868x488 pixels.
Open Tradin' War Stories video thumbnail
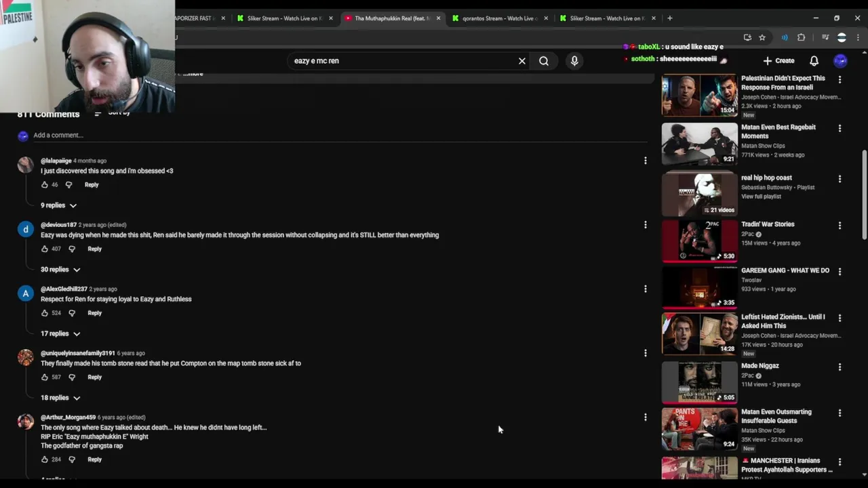pos(700,241)
